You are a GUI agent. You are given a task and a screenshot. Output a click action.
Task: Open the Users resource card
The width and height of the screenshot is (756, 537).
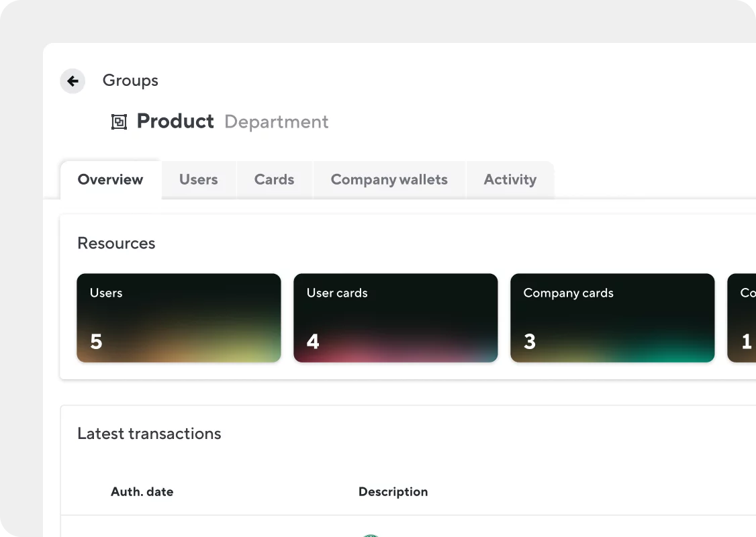(x=179, y=318)
